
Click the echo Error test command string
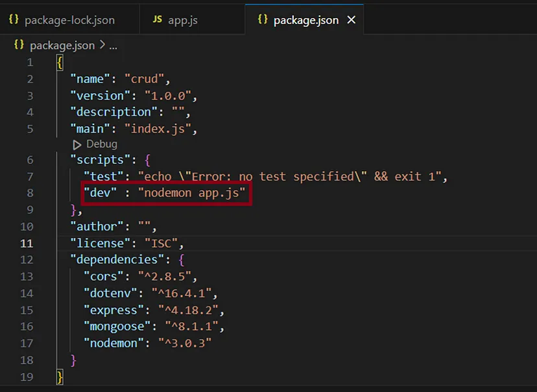[289, 176]
